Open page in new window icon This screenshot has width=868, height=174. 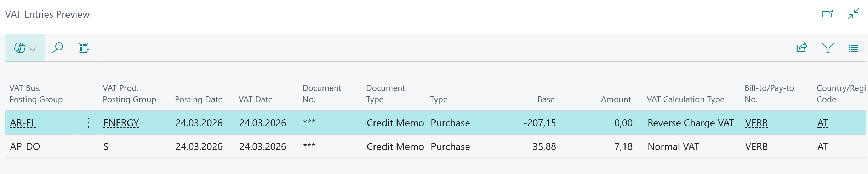[x=827, y=14]
